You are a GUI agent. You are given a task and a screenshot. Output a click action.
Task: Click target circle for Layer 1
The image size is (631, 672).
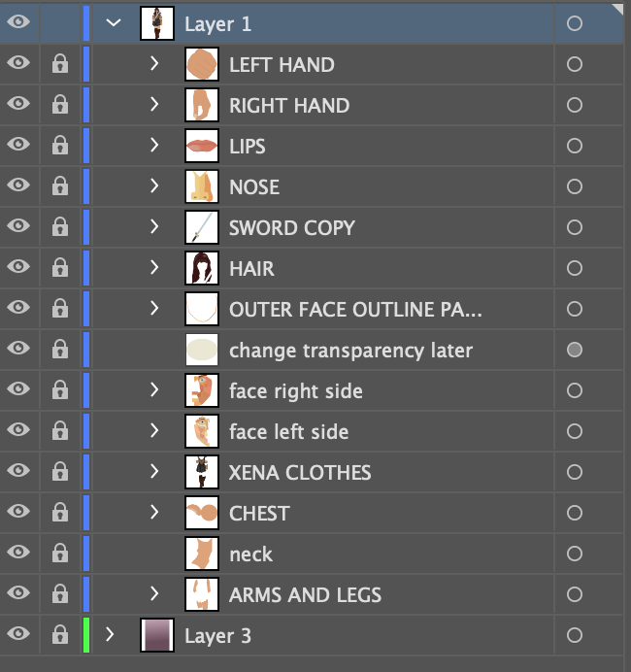[575, 23]
